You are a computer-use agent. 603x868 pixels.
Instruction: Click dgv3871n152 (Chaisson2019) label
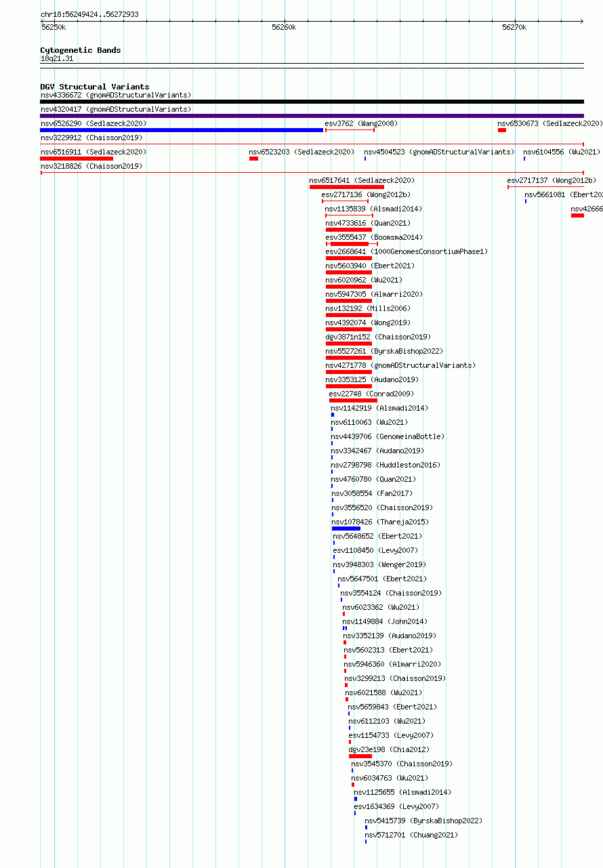tap(378, 337)
